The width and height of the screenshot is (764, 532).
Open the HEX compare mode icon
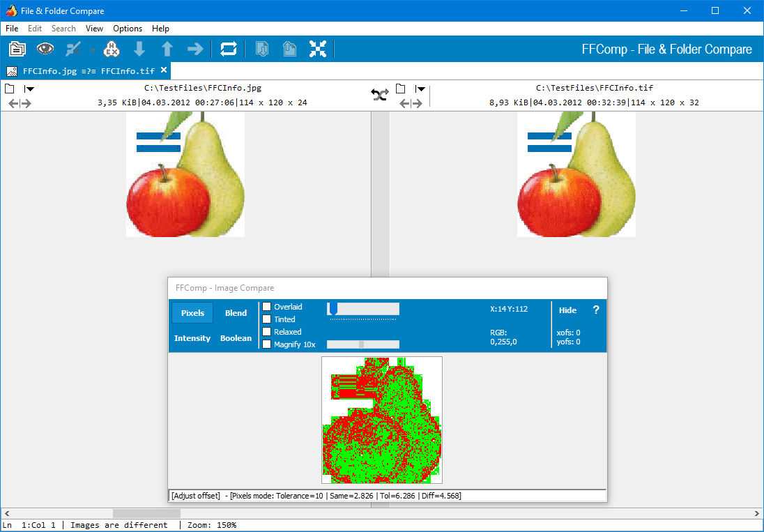[x=112, y=49]
